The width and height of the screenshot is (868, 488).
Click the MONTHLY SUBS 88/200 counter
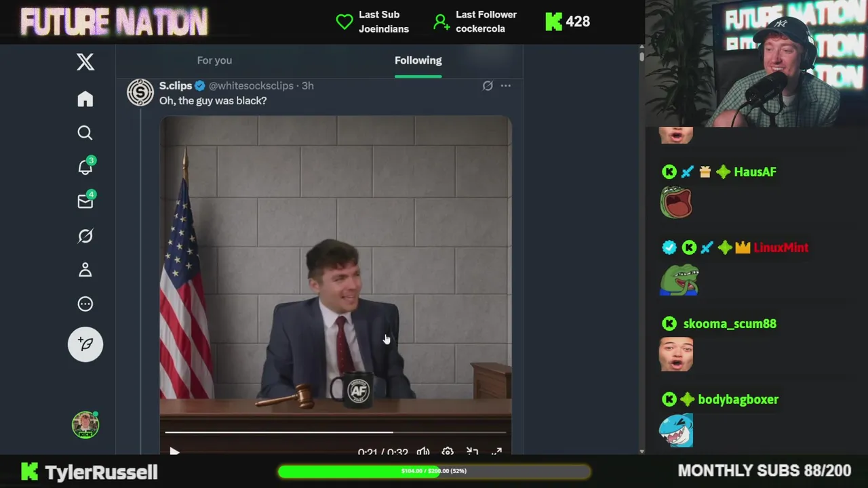coord(764,471)
